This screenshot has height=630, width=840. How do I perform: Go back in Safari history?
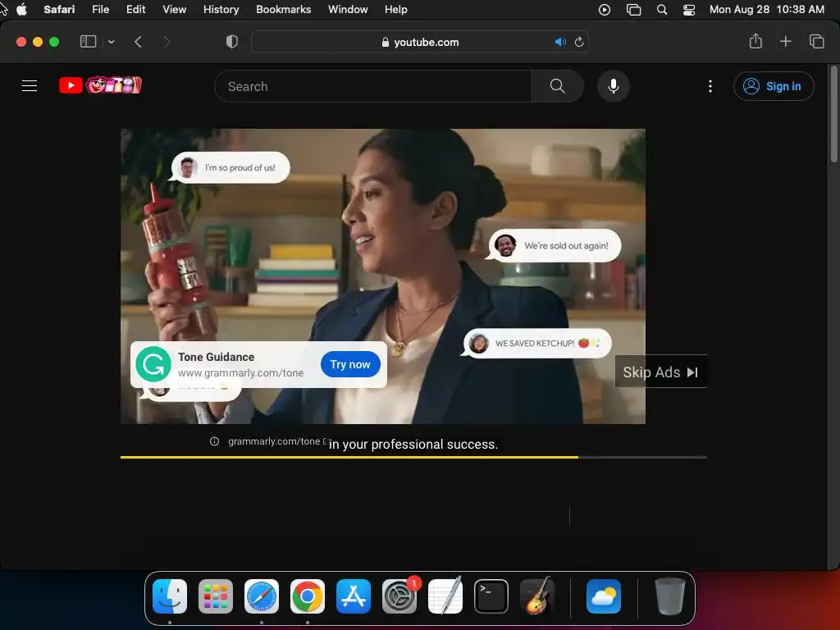point(138,41)
